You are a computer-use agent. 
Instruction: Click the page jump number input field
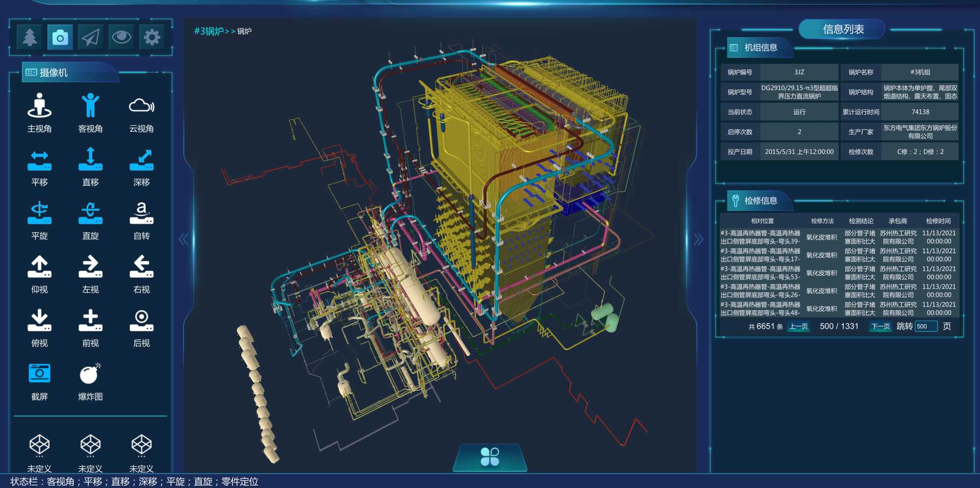(x=926, y=327)
